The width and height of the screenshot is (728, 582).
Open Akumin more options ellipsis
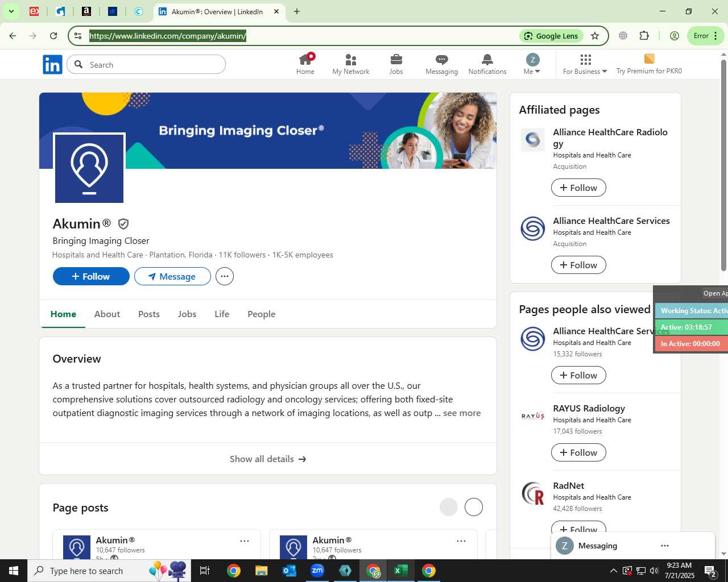tap(225, 276)
